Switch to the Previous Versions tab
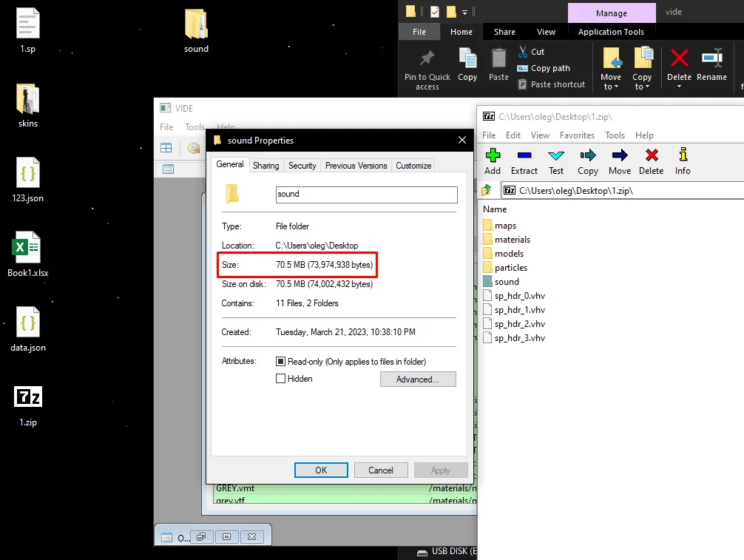The image size is (744, 560). (x=356, y=165)
